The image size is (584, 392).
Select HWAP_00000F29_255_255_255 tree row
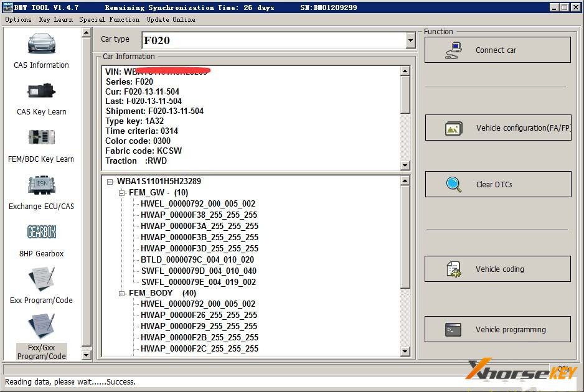[x=199, y=326]
